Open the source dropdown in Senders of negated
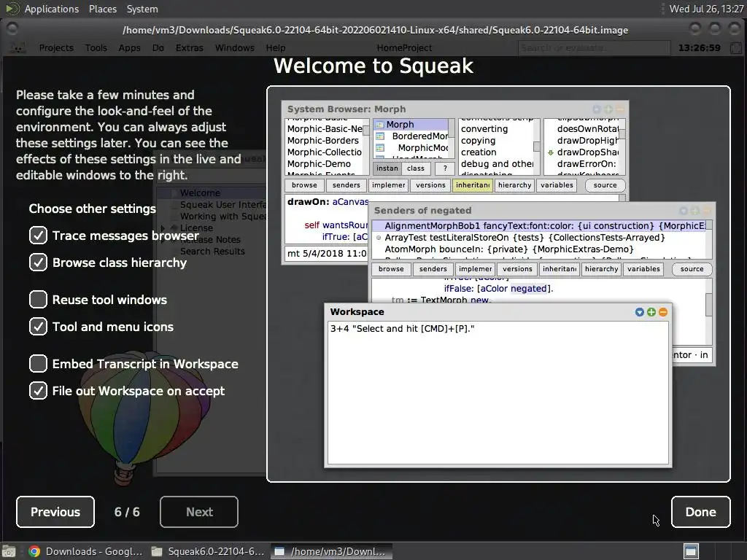Viewport: 747px width, 560px height. [692, 269]
